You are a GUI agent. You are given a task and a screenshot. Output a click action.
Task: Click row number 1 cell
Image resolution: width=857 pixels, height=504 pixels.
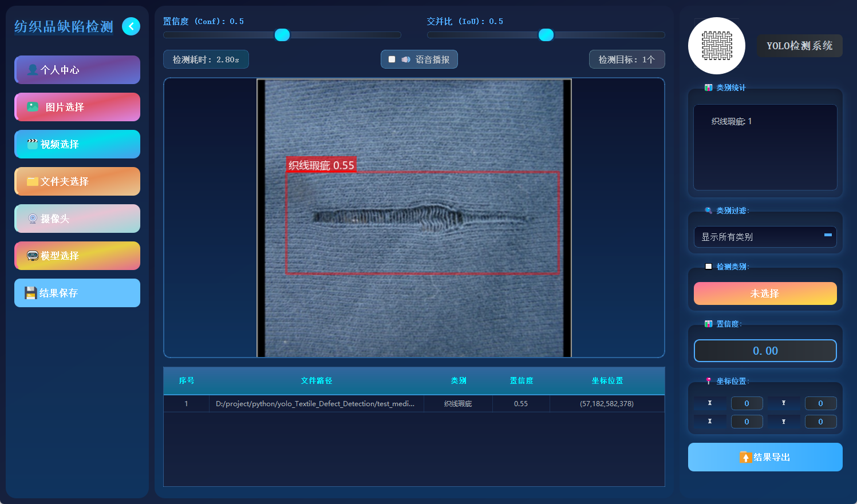pyautogui.click(x=187, y=404)
